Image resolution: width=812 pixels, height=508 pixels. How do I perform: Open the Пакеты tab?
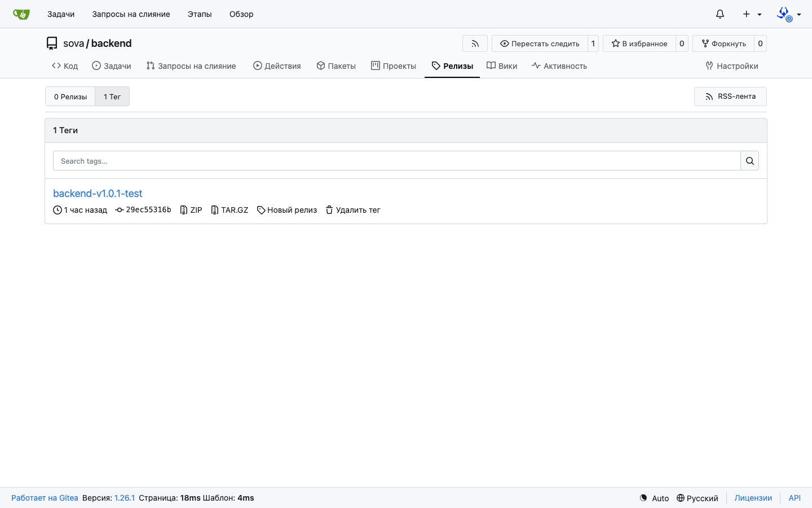(336, 66)
